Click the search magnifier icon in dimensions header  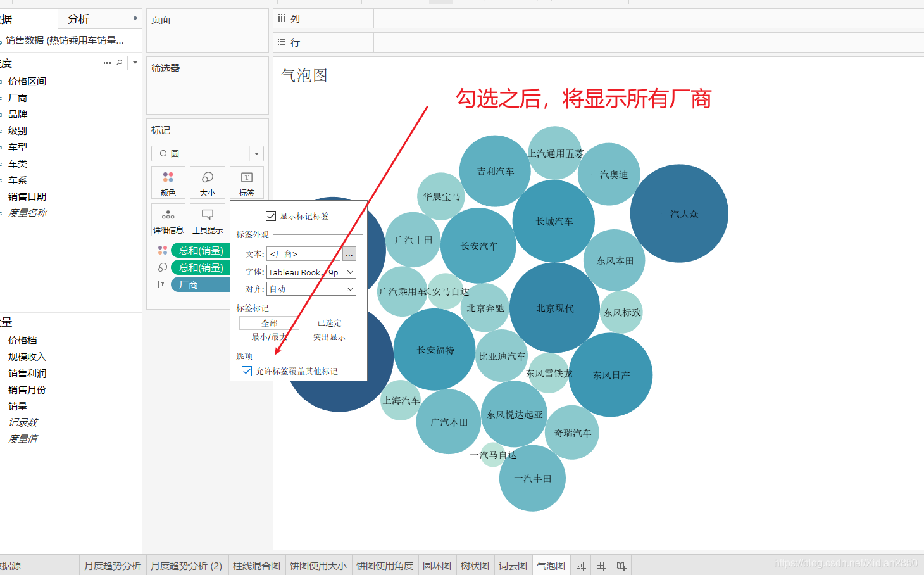120,62
